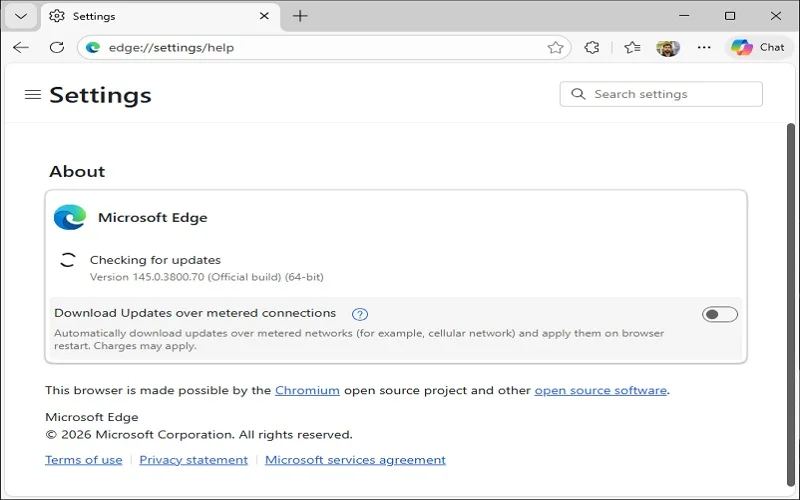The width and height of the screenshot is (800, 500).
Task: Open the open source software link
Action: click(601, 390)
